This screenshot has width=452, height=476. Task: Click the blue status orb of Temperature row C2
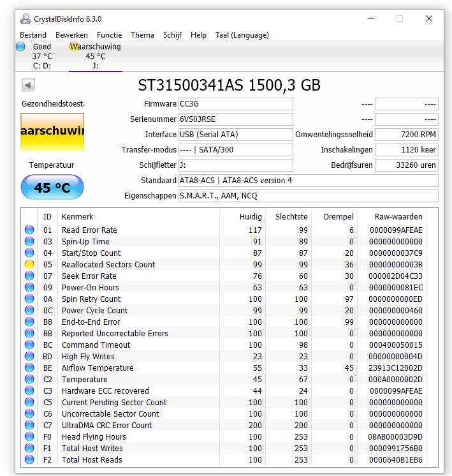(x=29, y=379)
